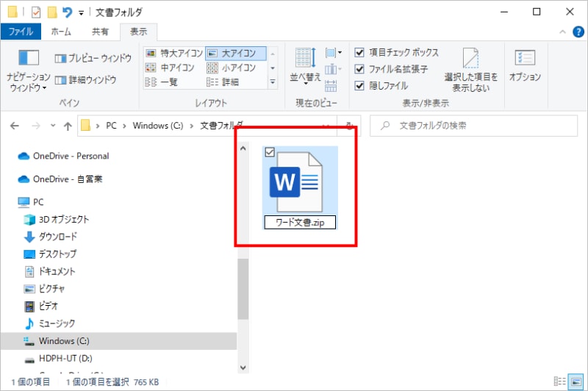This screenshot has height=391, width=588.
Task: Open ドキュメント (Documents) in navigation tree
Action: 49,271
